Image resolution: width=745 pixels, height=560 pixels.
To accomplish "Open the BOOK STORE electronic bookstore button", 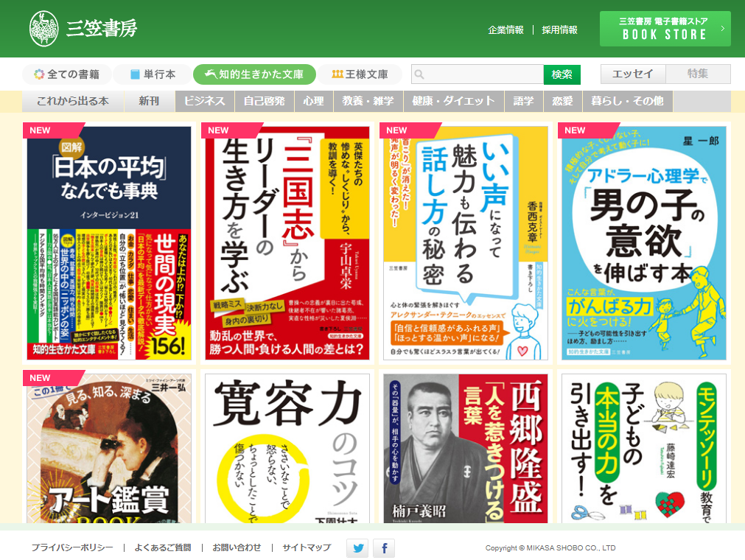I will click(664, 29).
